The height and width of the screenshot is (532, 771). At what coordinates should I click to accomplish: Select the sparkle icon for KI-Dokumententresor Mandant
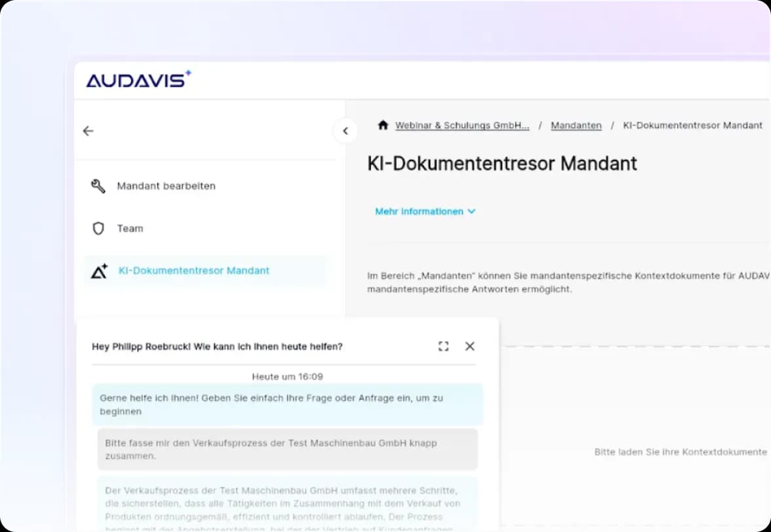point(98,271)
